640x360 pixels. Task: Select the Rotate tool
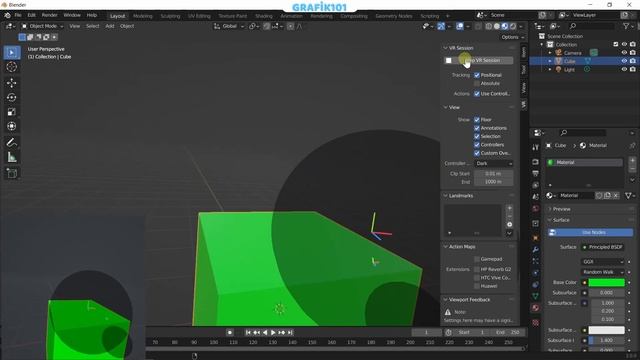pyautogui.click(x=11, y=97)
